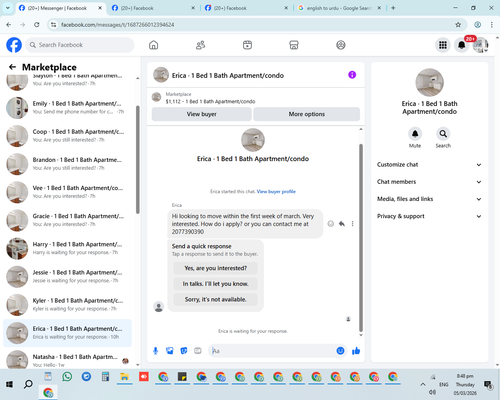Open Calculator from the taskbar

point(105,377)
